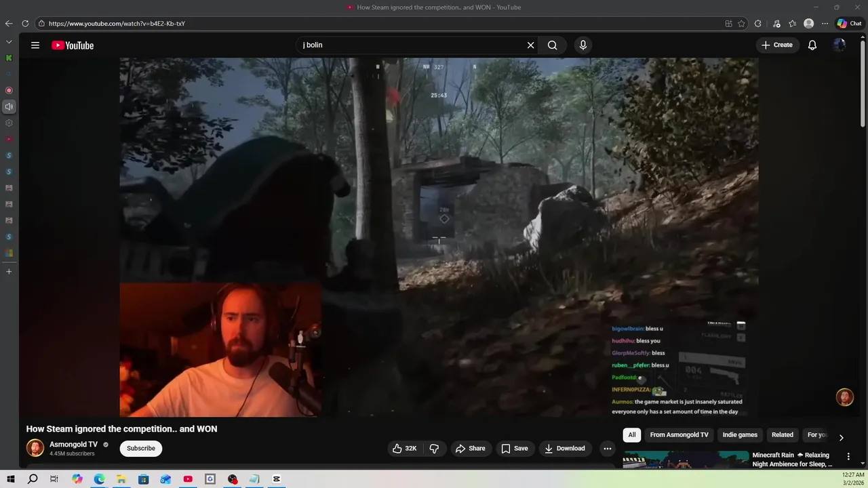Image resolution: width=868 pixels, height=488 pixels.
Task: Open Microsoft Store from the taskbar
Action: [x=144, y=479]
